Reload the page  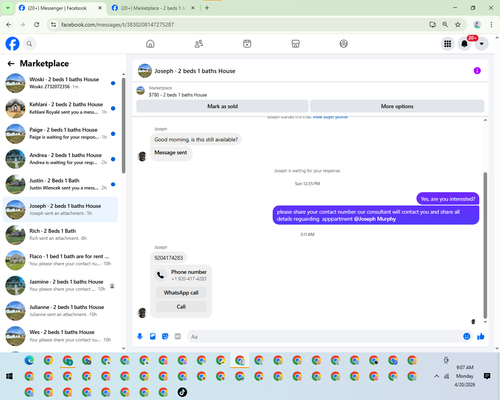click(x=37, y=24)
